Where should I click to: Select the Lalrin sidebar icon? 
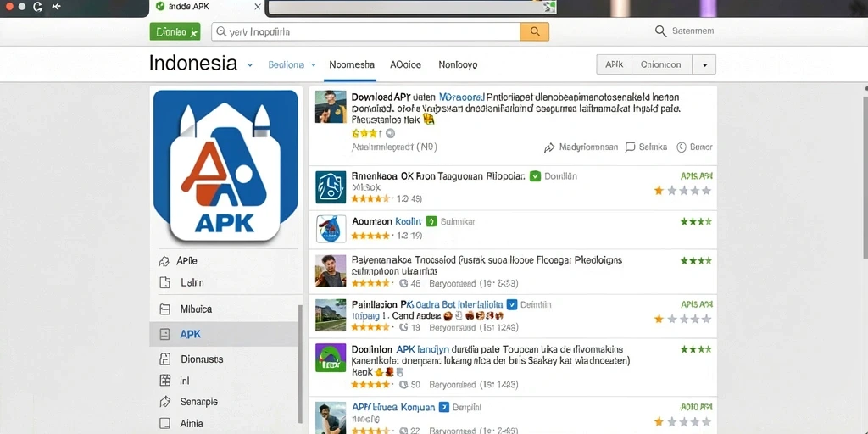point(164,283)
